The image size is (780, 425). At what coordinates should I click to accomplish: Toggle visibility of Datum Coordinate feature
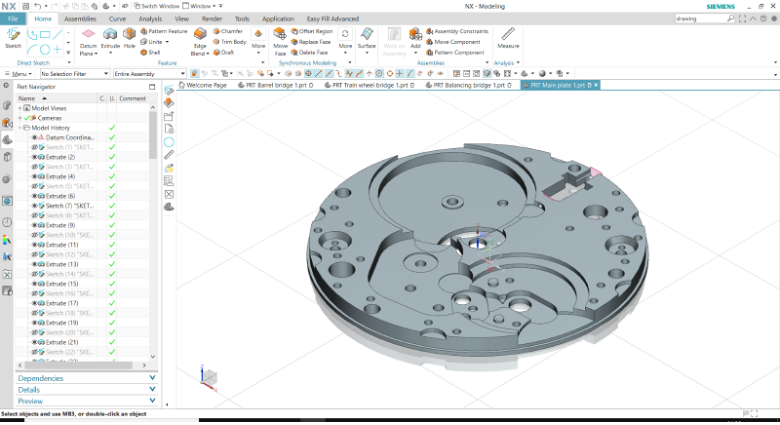tap(35, 137)
